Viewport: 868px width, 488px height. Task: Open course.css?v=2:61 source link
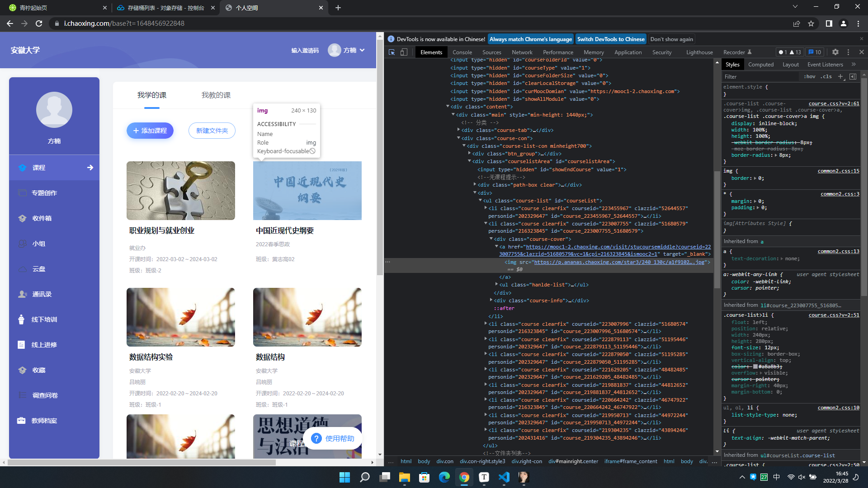click(x=834, y=103)
